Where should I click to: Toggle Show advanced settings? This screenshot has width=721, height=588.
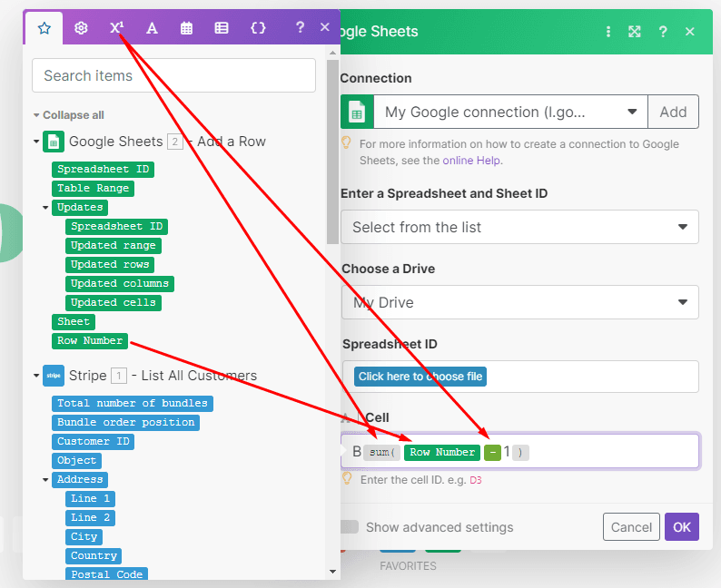point(350,527)
